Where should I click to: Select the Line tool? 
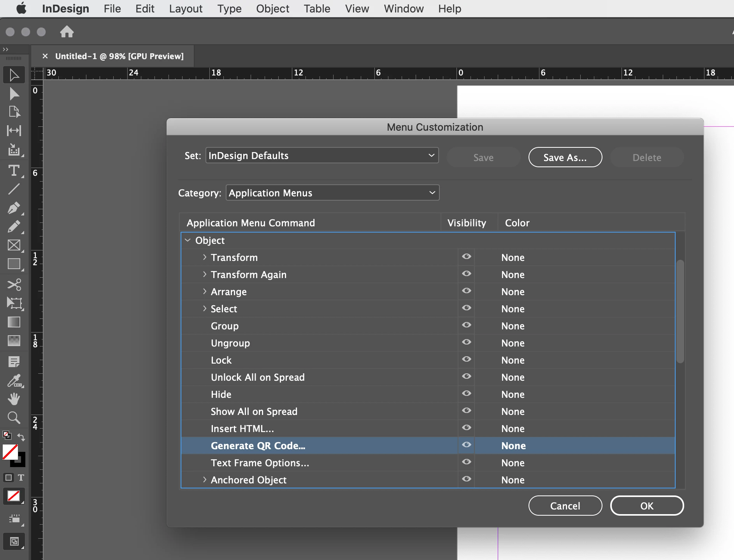pyautogui.click(x=14, y=189)
